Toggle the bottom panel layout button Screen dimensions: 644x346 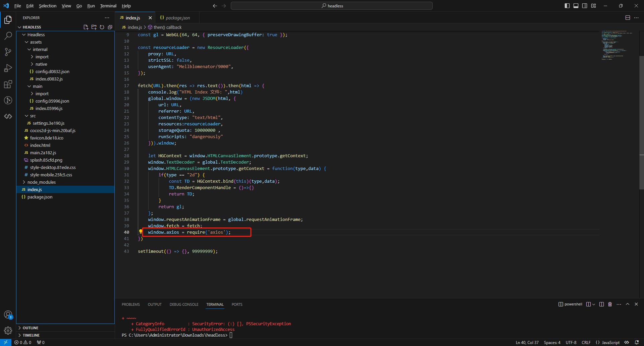pyautogui.click(x=576, y=6)
